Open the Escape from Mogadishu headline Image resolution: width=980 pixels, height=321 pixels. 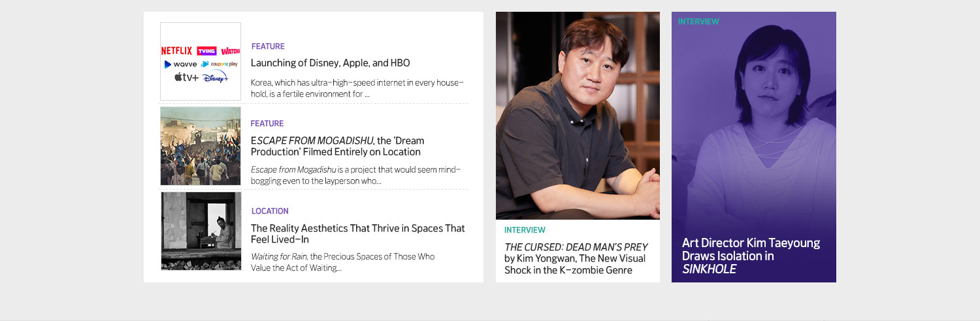tap(337, 146)
